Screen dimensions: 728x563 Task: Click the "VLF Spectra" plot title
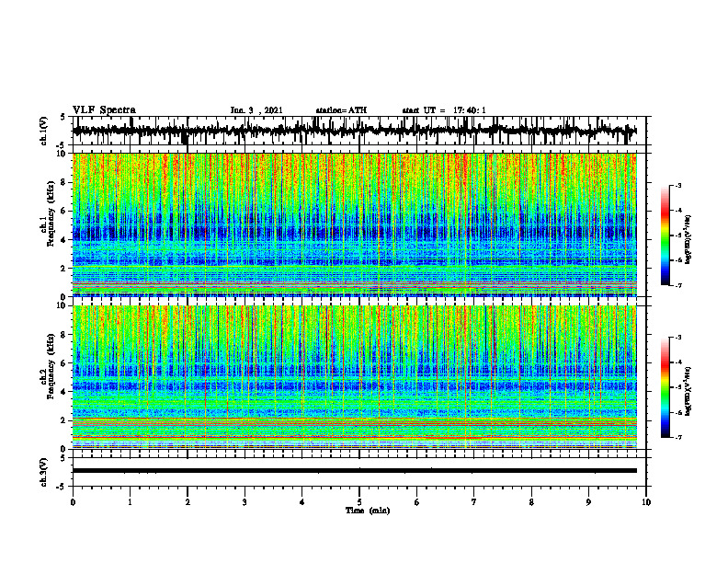click(x=104, y=110)
